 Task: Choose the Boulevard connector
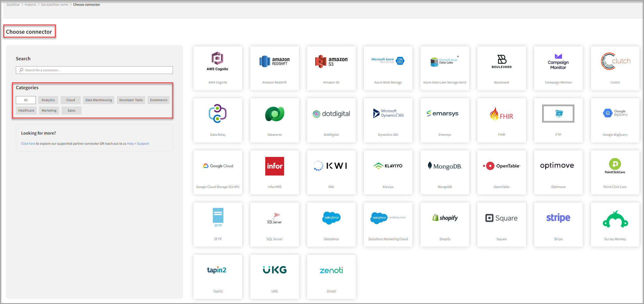pos(502,68)
